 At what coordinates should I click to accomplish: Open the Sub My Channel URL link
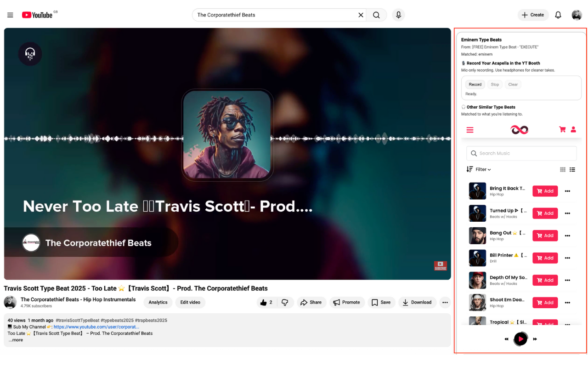(x=96, y=327)
